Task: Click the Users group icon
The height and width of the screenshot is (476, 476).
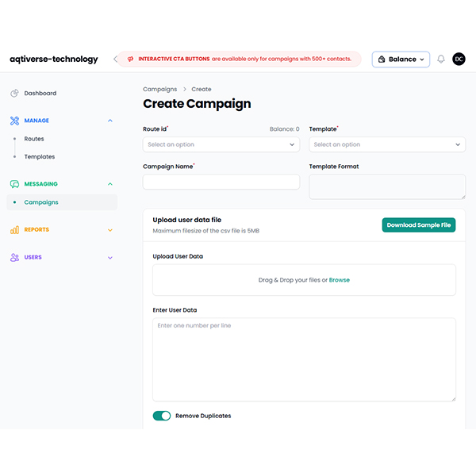Action: (x=14, y=257)
